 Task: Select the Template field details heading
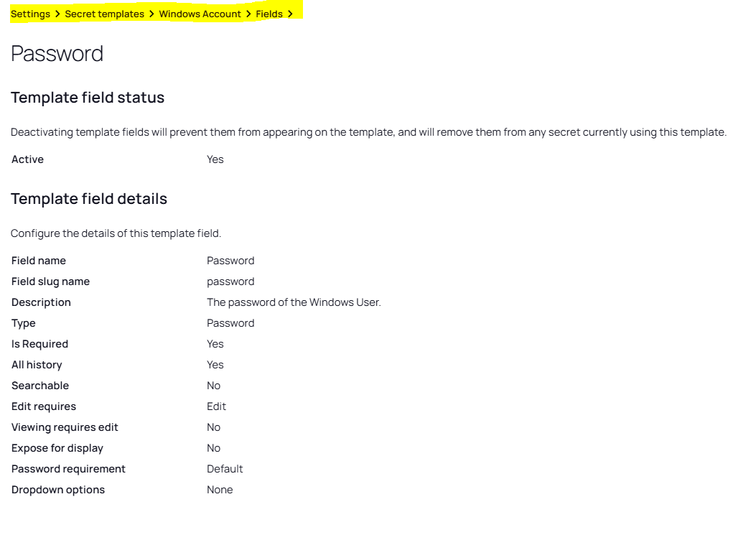click(89, 199)
